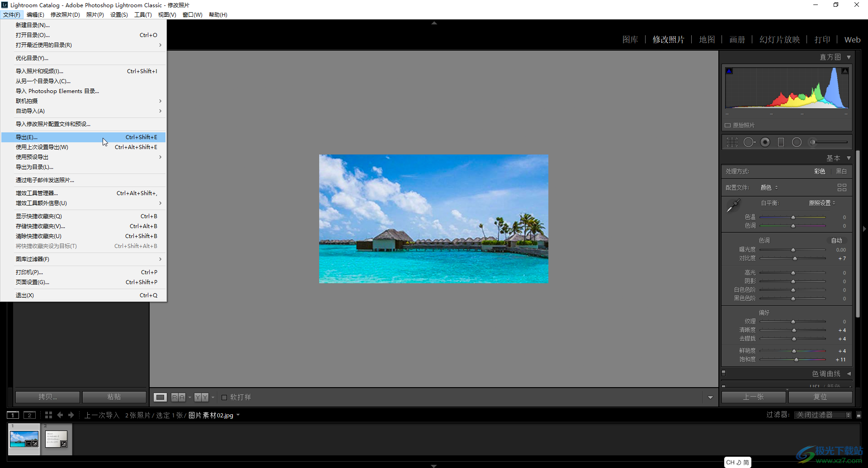Image resolution: width=868 pixels, height=468 pixels.
Task: Enable the 软打样 soft proofing checkbox
Action: (224, 398)
